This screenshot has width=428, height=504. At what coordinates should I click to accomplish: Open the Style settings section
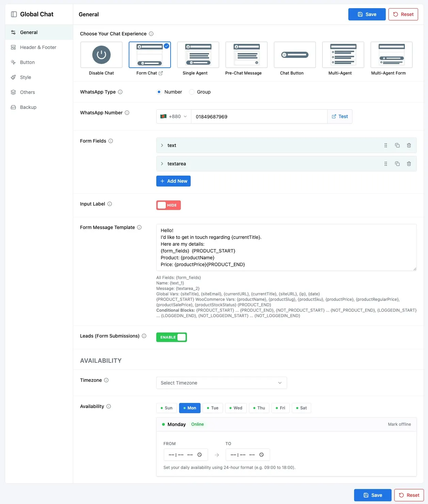39,77
